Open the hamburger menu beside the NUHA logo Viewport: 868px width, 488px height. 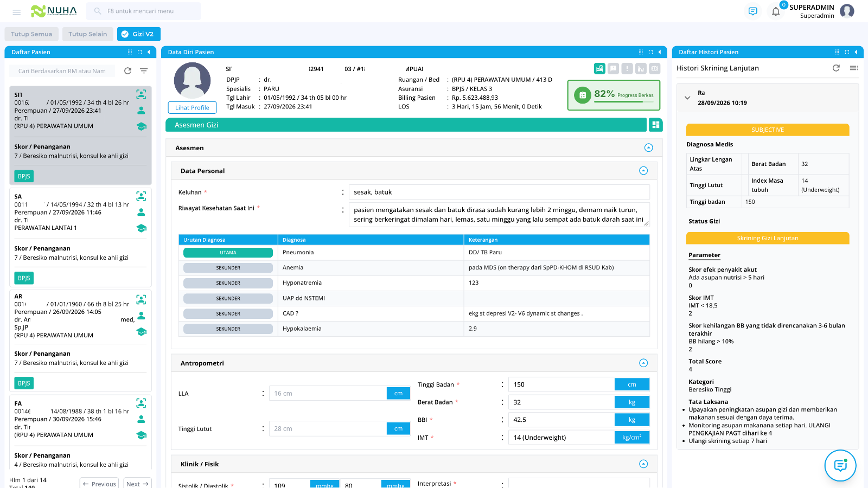[17, 11]
